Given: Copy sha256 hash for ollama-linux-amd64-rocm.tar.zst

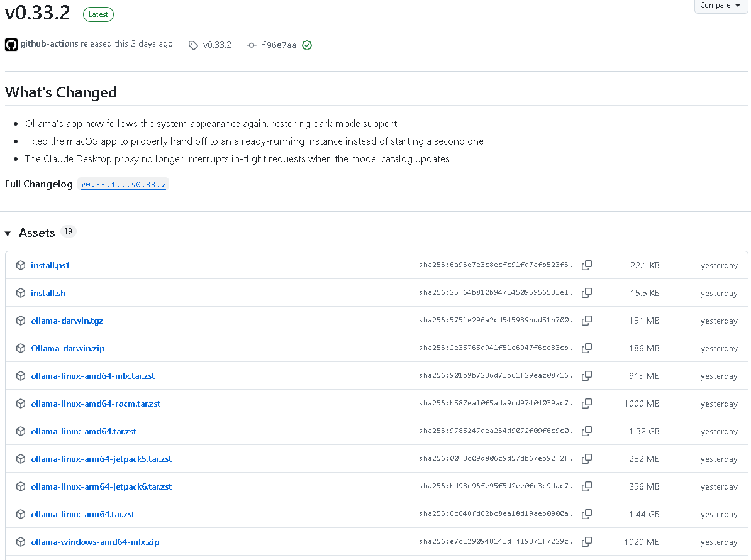Looking at the screenshot, I should point(587,404).
